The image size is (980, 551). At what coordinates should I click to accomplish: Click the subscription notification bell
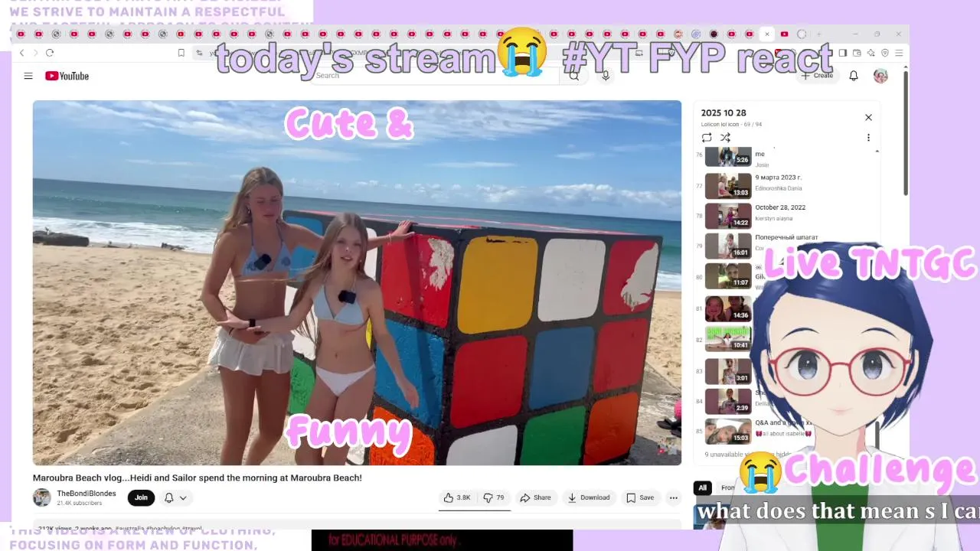tap(169, 497)
